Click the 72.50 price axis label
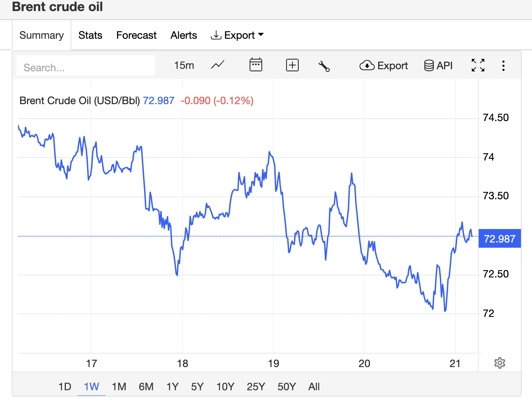This screenshot has width=532, height=402. pos(496,274)
